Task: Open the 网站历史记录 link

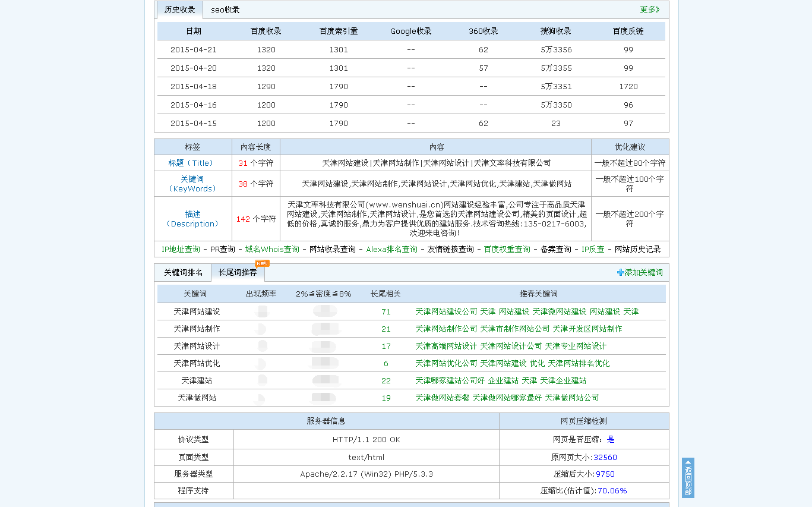Action: (637, 249)
